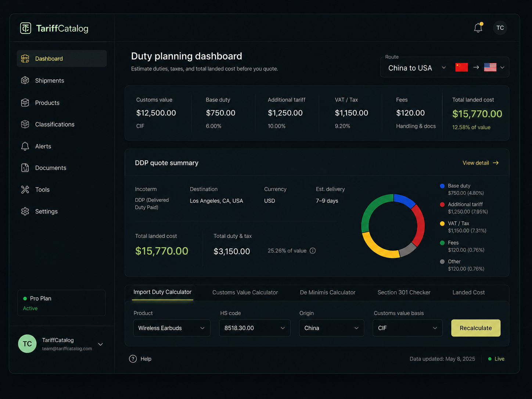The height and width of the screenshot is (399, 532).
Task: Open the Origin China dropdown
Action: coord(331,328)
